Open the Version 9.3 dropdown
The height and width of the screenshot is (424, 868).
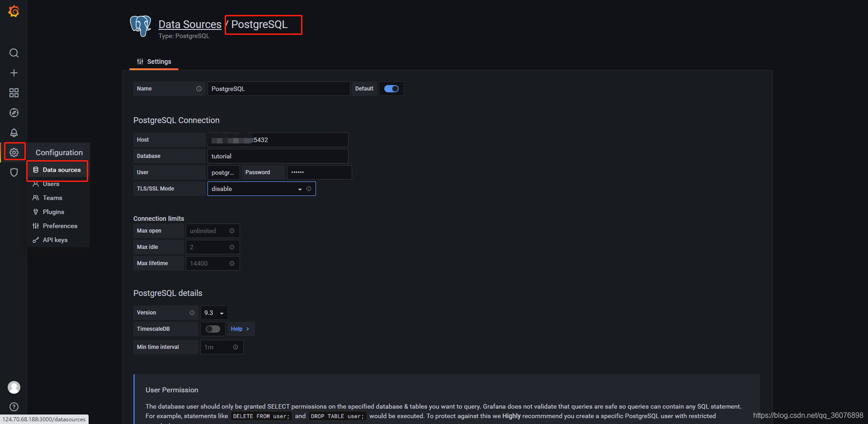coord(214,313)
